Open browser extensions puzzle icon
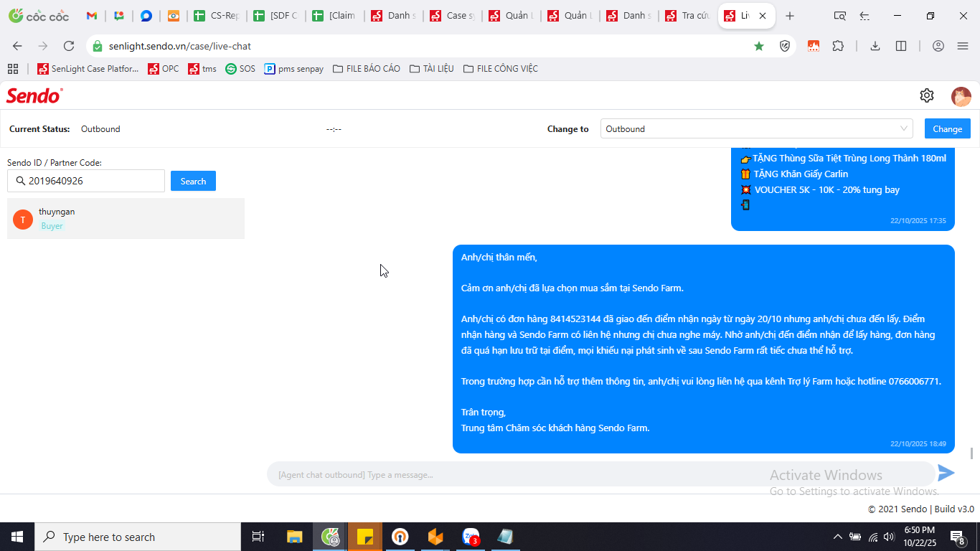The image size is (980, 551). (x=838, y=46)
